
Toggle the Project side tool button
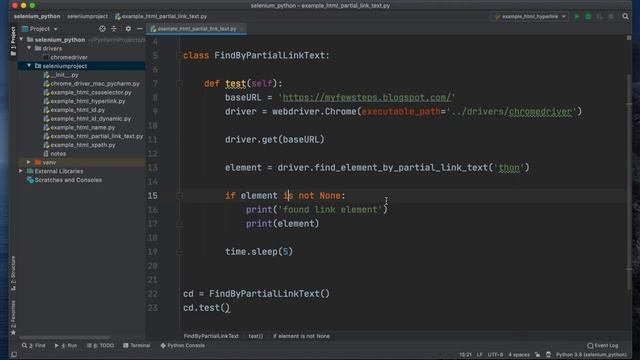click(13, 41)
